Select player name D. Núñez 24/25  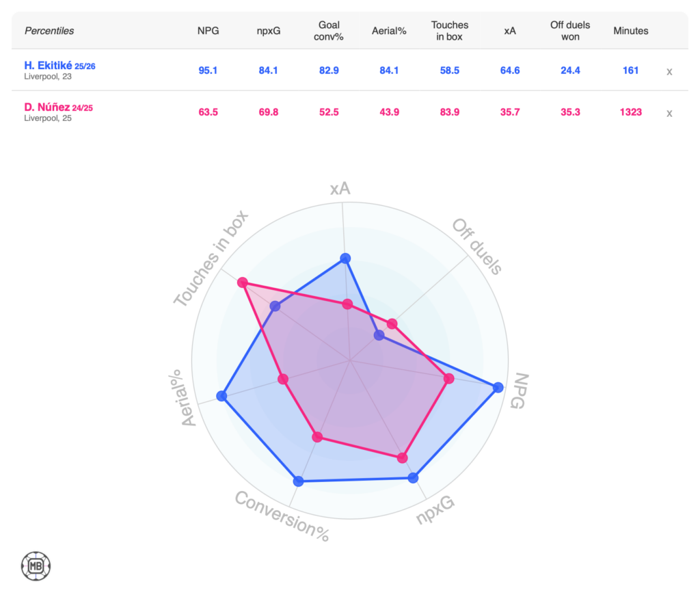click(59, 107)
